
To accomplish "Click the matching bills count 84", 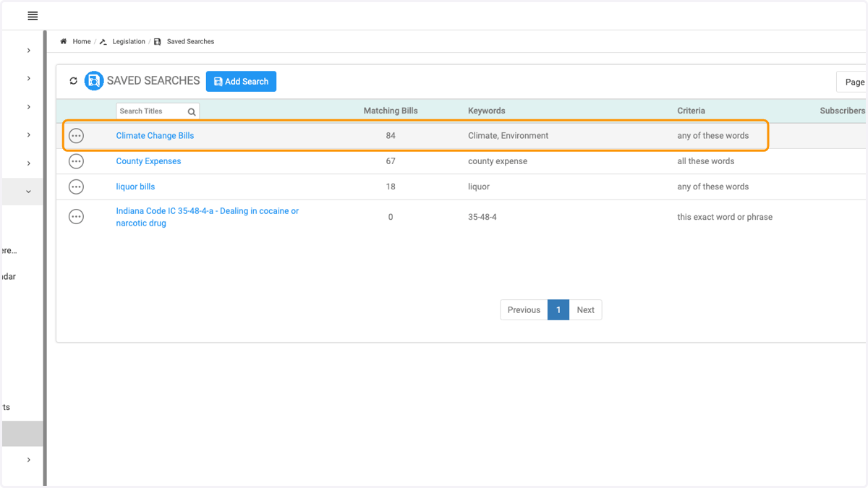I will point(391,136).
